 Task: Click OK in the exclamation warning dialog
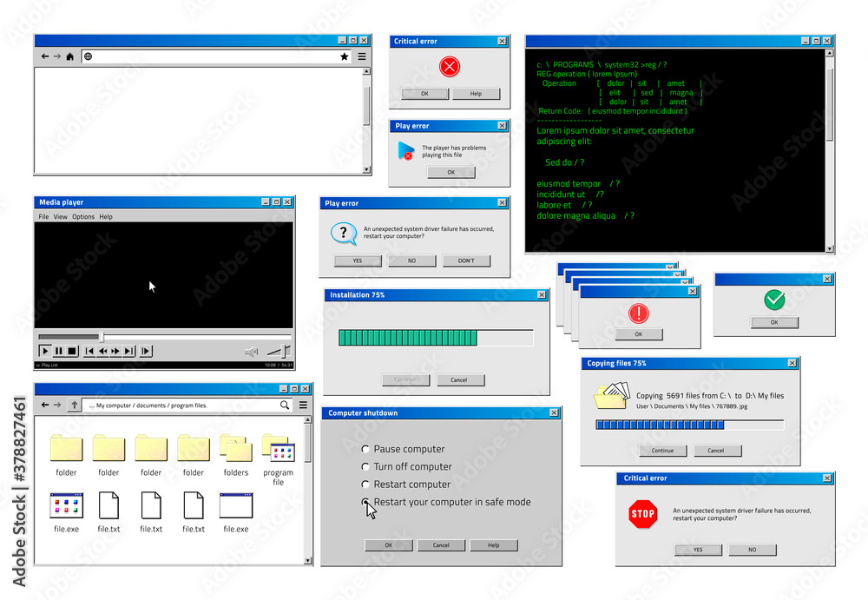639,334
